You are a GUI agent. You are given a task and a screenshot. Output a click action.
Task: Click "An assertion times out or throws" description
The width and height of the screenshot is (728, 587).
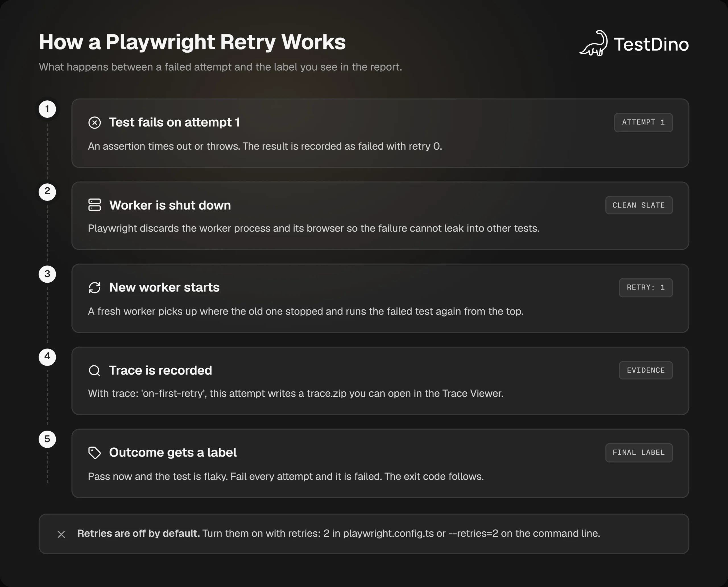pos(265,146)
